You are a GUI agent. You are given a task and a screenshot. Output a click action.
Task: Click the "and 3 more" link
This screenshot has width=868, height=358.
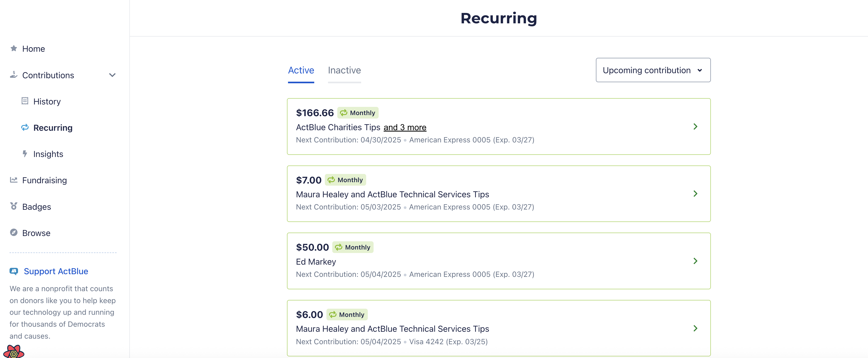pyautogui.click(x=405, y=128)
